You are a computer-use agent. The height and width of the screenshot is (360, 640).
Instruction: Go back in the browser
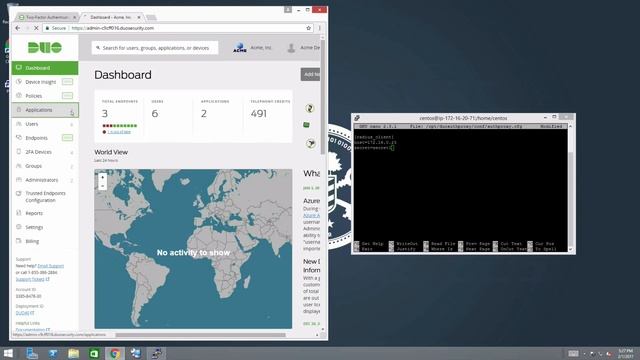(x=18, y=28)
